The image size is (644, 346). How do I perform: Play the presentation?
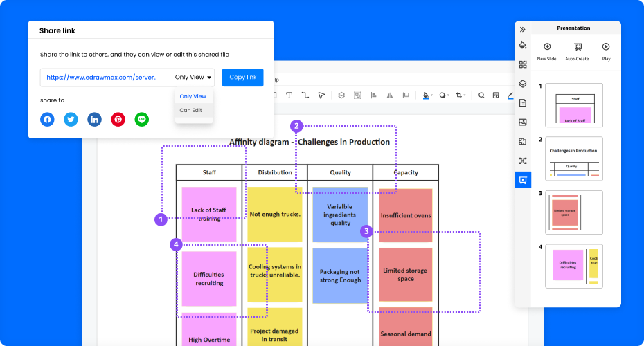point(606,51)
